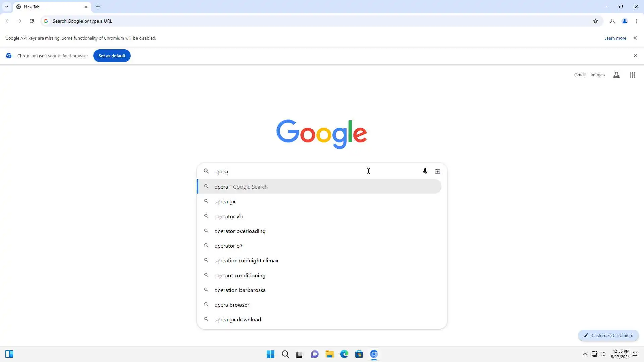Expand the tab search dropdown arrow
The image size is (644, 362).
click(x=6, y=7)
